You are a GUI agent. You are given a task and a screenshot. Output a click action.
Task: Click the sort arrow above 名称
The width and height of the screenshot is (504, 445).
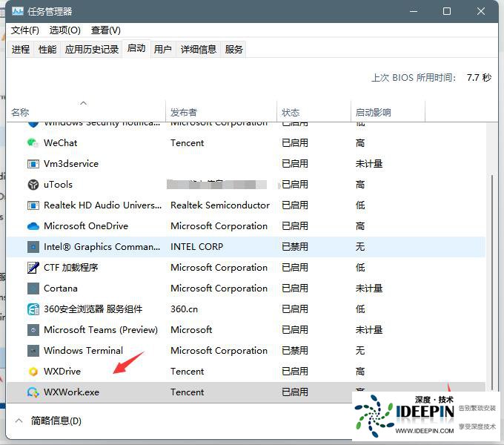point(83,103)
